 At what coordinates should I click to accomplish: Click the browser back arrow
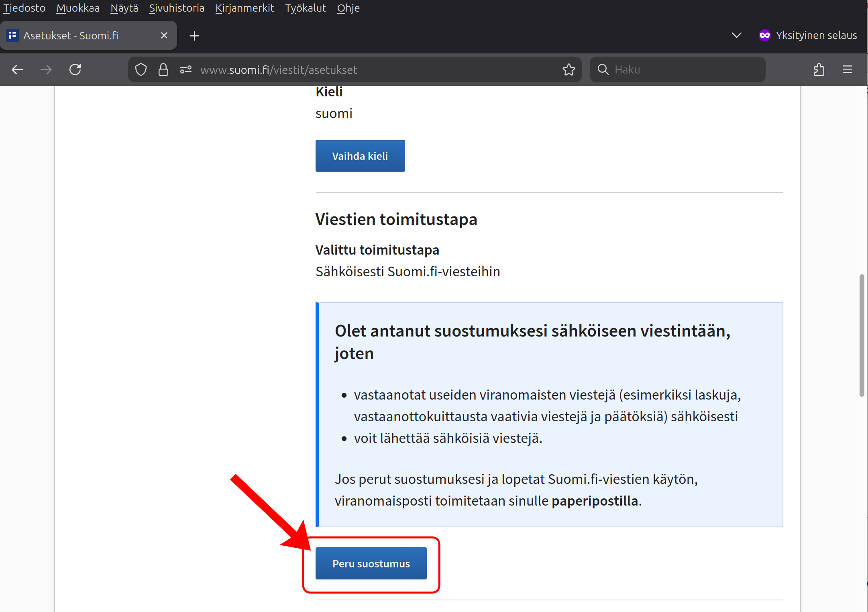(17, 70)
